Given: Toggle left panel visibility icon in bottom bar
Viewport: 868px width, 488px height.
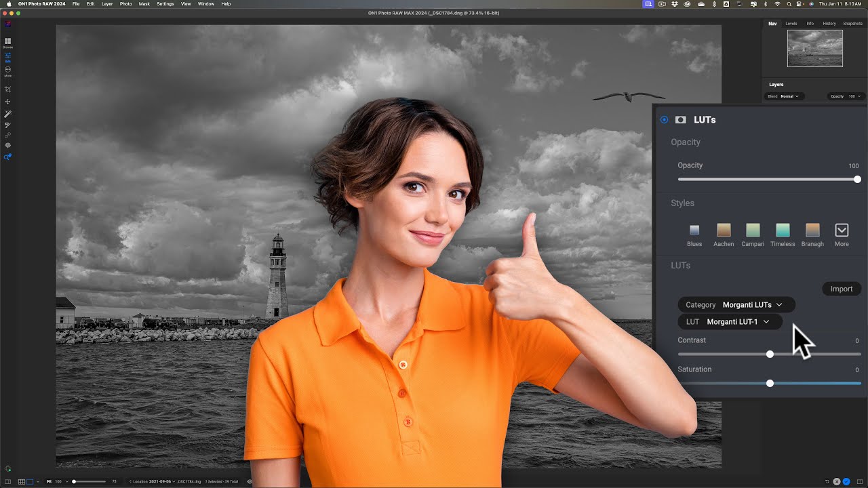Looking at the screenshot, I should pyautogui.click(x=7, y=481).
